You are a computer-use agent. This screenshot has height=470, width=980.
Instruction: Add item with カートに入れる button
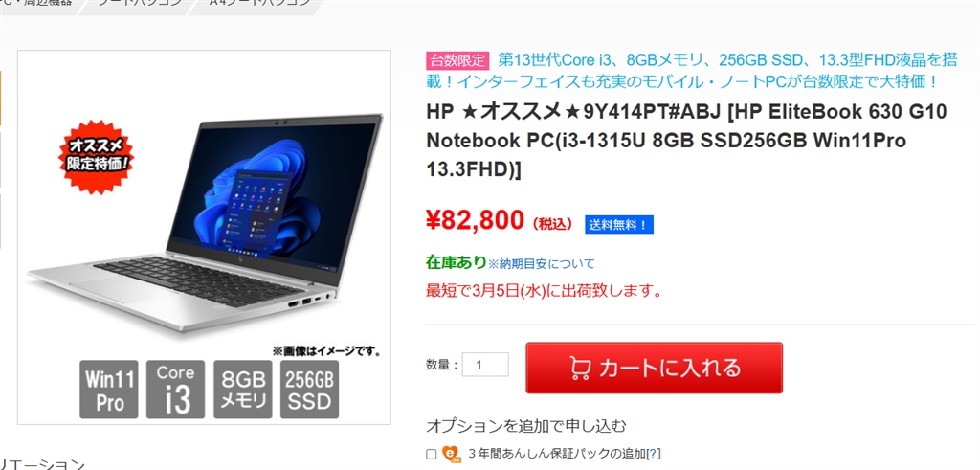click(655, 368)
